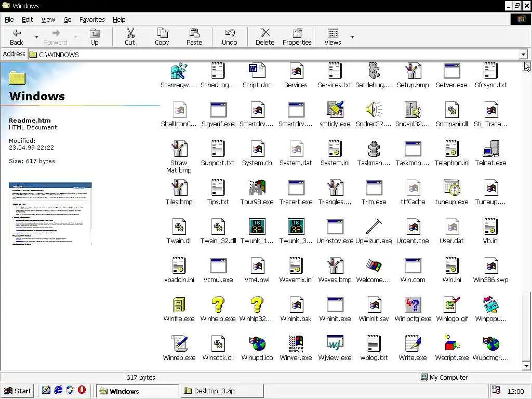
Task: Launch Opera from Quick Launch
Action: point(82,390)
